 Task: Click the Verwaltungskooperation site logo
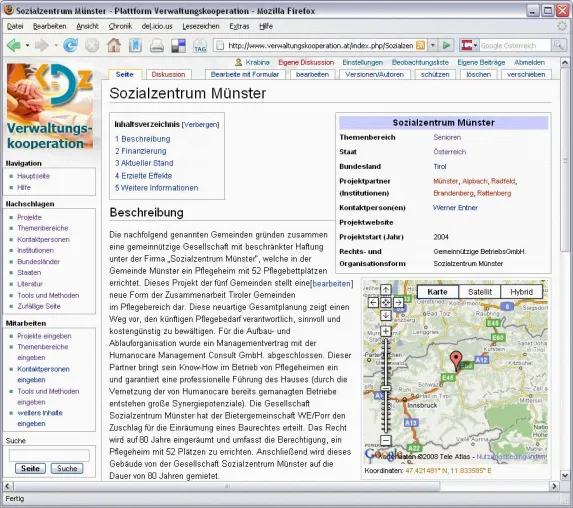pyautogui.click(x=49, y=106)
